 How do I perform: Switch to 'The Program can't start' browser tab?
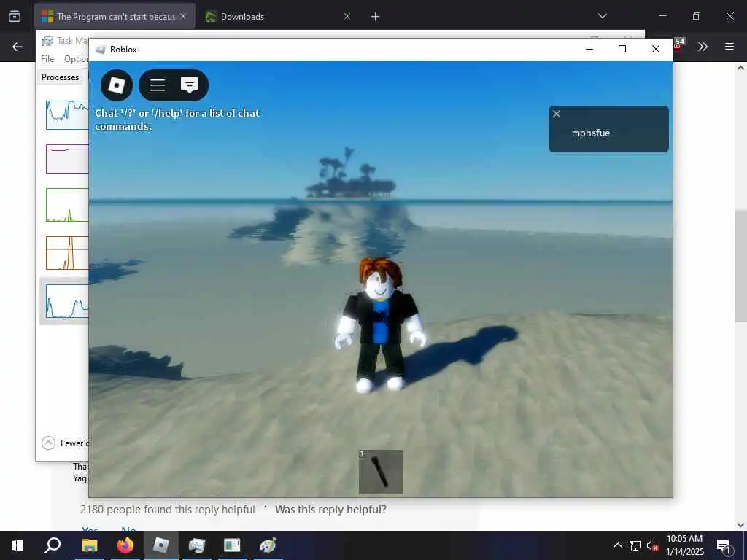click(115, 17)
